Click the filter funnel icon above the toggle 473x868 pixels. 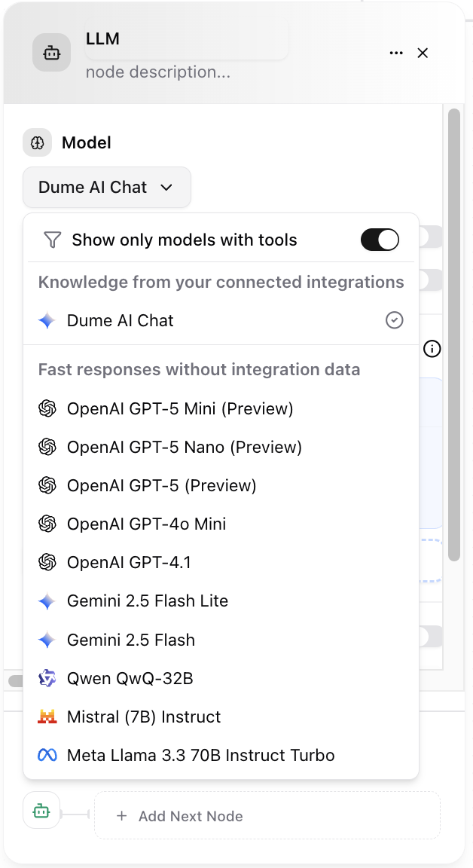tap(51, 239)
